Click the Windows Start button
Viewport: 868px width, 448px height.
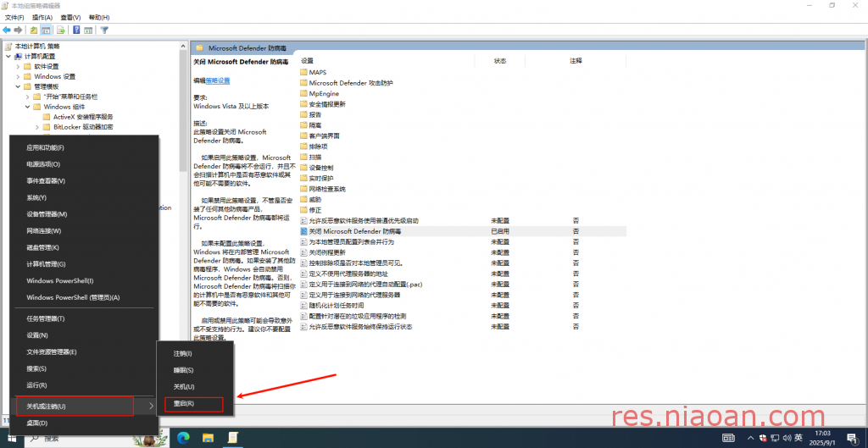pos(11,438)
